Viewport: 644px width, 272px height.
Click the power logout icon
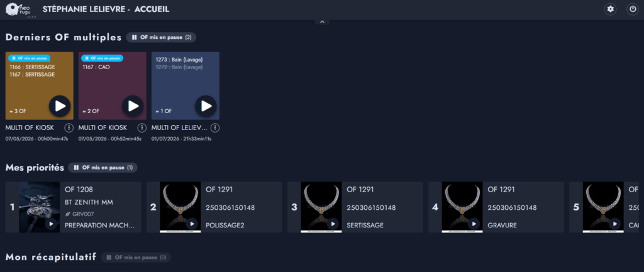[633, 9]
